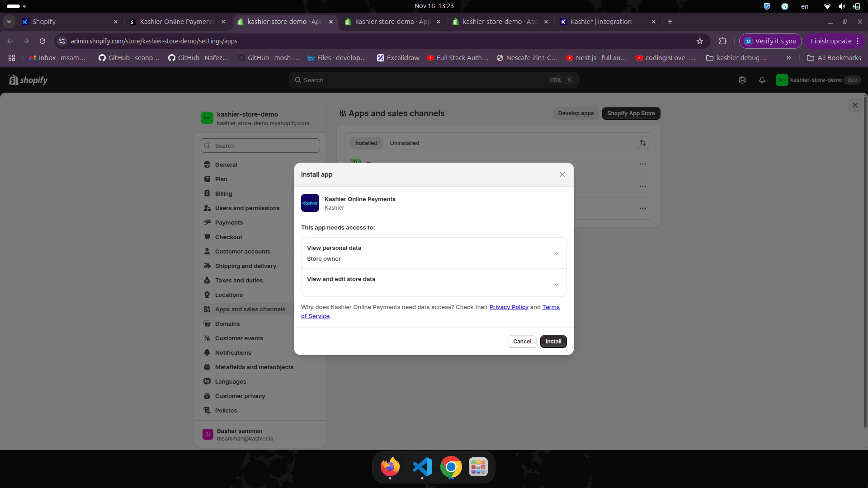This screenshot has width=868, height=488.
Task: Open the Excalidraw bookmark
Action: click(x=398, y=58)
